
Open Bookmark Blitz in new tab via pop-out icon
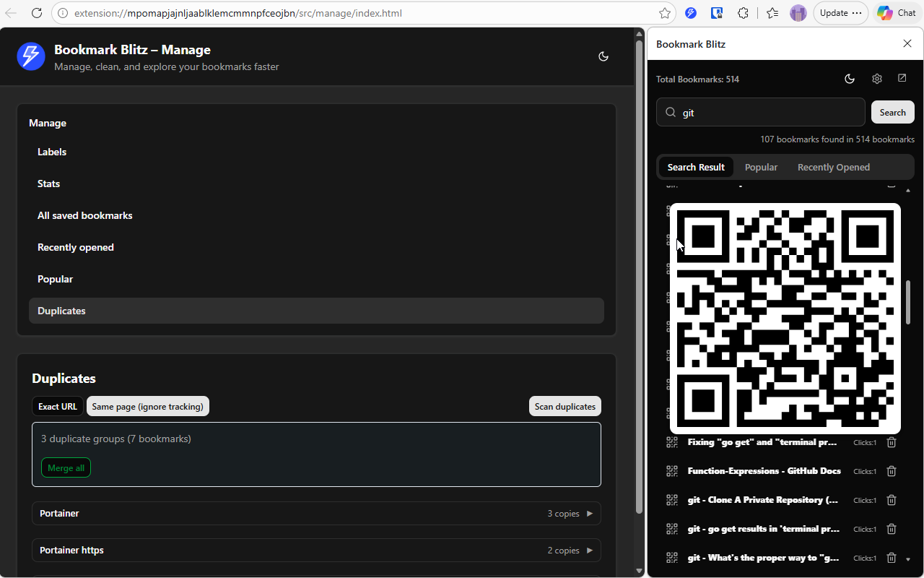(x=902, y=78)
